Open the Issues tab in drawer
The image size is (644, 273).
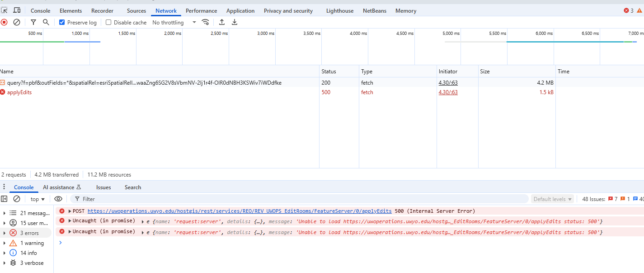click(103, 187)
